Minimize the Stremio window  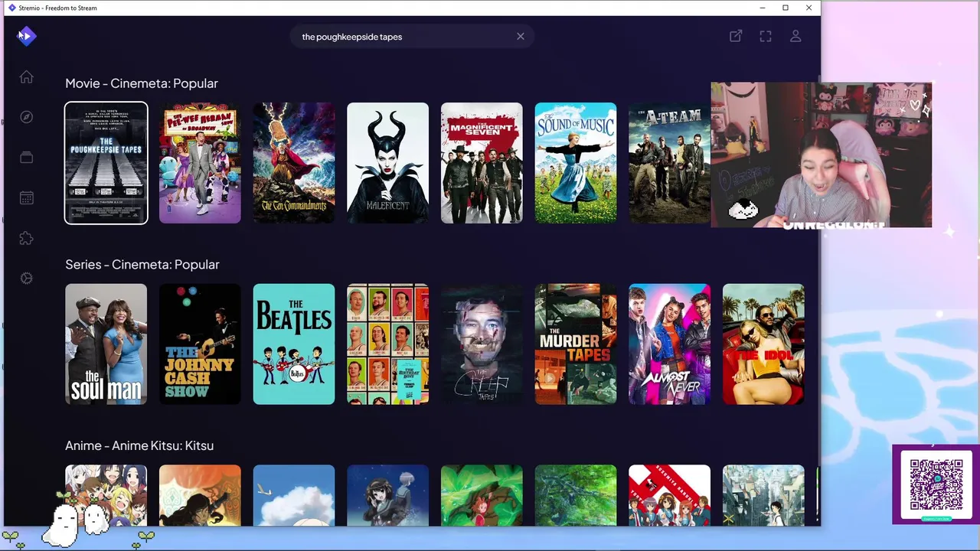[763, 8]
